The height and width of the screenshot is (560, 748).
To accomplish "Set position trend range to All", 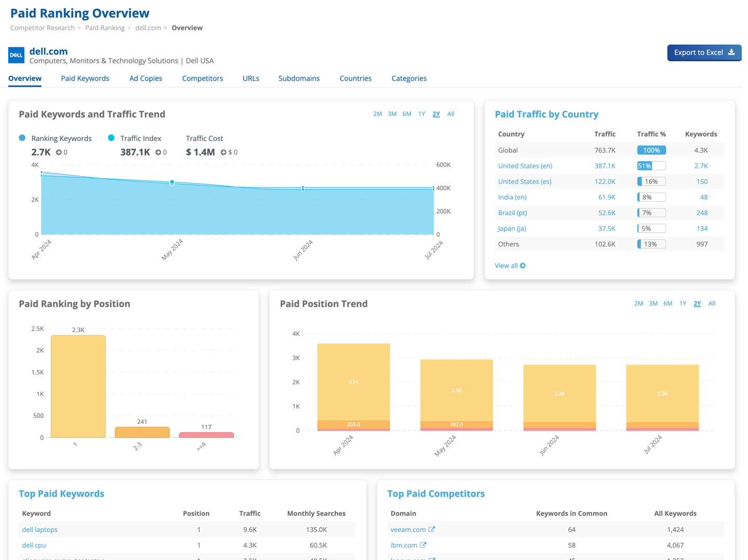I will [712, 303].
